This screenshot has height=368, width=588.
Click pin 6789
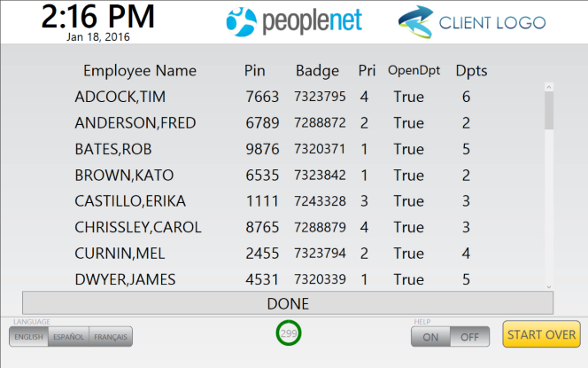point(262,122)
